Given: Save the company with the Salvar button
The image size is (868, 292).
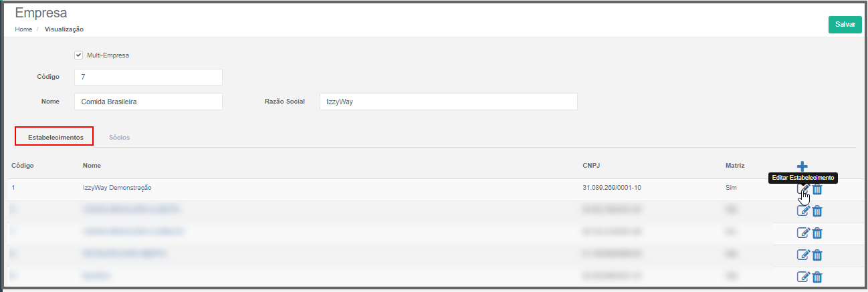Looking at the screenshot, I should click(x=845, y=24).
